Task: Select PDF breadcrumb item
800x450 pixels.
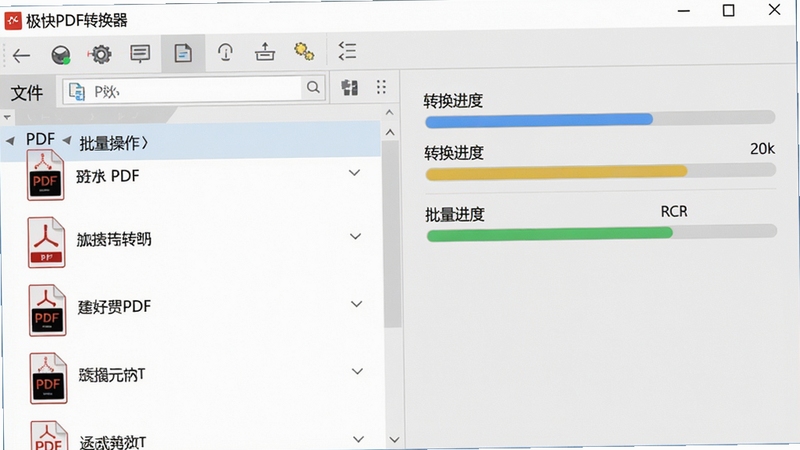Action: [x=40, y=139]
